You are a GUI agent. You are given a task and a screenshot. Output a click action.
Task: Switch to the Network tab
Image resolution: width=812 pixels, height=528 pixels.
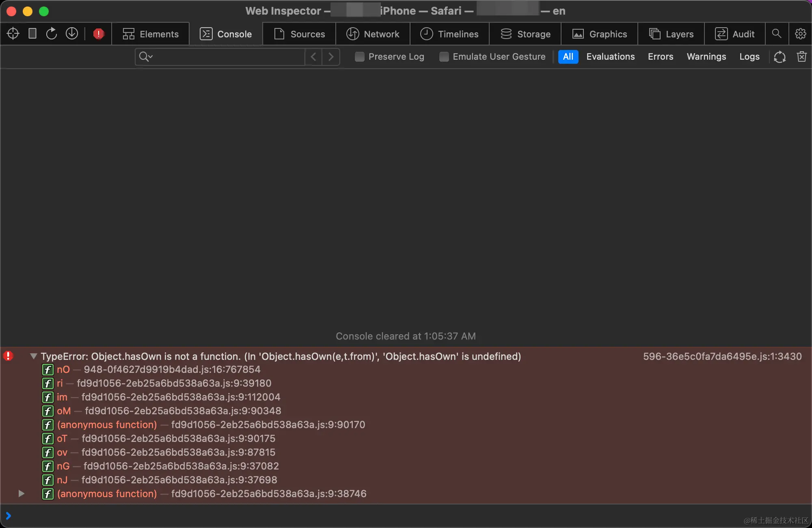point(373,34)
